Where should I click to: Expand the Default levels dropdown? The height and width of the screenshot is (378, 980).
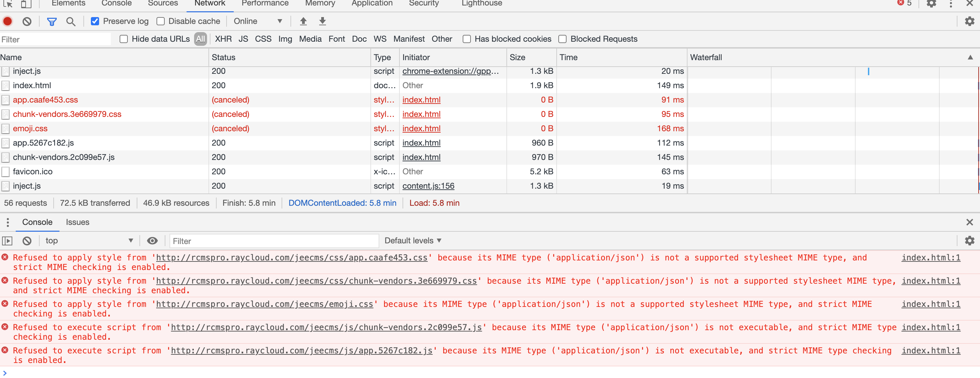(413, 241)
